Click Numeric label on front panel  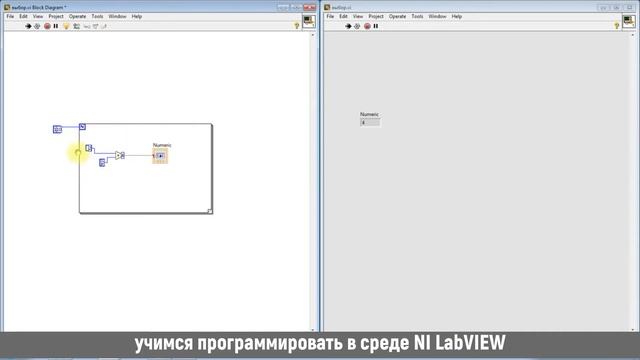[369, 114]
